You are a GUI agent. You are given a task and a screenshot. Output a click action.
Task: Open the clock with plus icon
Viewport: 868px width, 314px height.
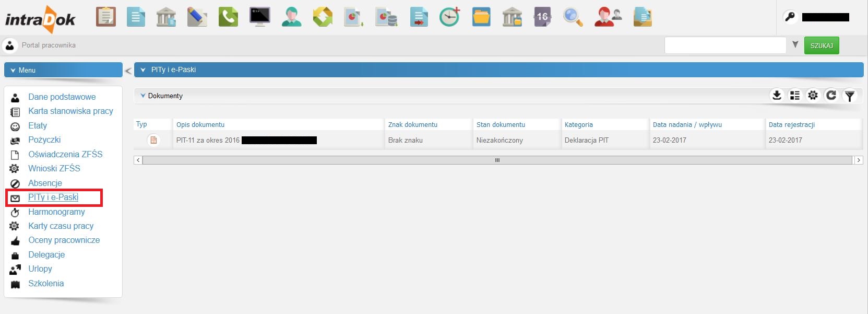pos(449,17)
